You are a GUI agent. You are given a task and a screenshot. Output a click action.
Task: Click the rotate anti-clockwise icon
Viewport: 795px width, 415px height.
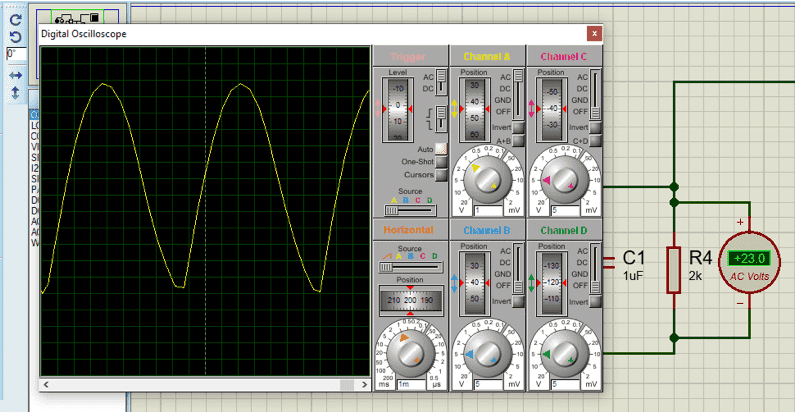click(15, 36)
